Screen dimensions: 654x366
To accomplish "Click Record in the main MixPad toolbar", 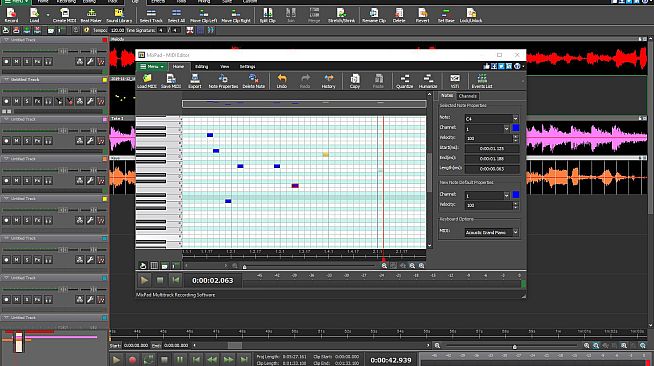I will click(x=11, y=15).
